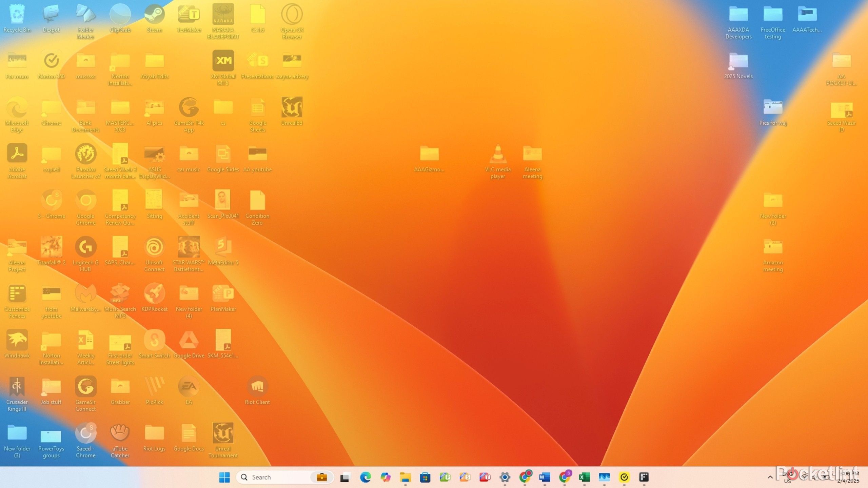Select the GameSir T4k App icon
Screen dimensions: 868x488
click(x=189, y=115)
